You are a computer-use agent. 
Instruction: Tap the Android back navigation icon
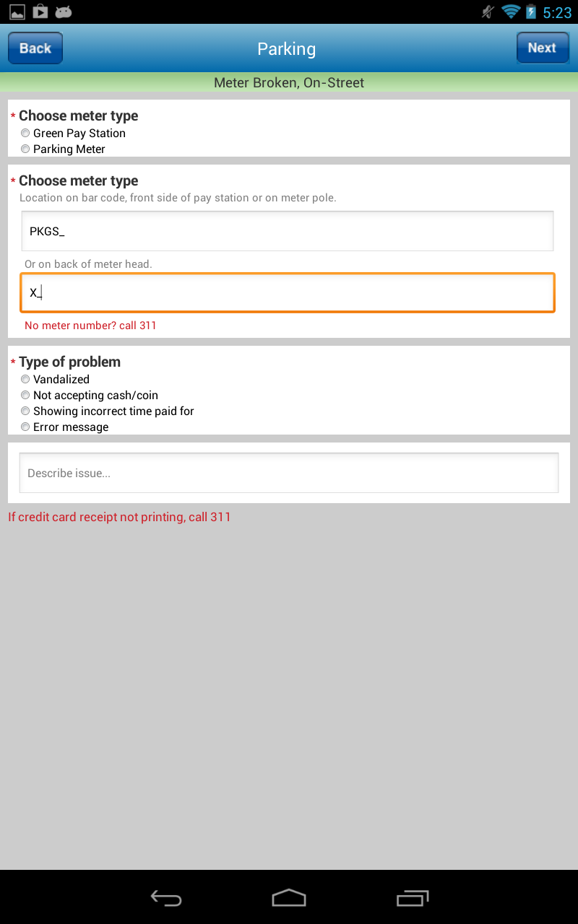tap(165, 897)
